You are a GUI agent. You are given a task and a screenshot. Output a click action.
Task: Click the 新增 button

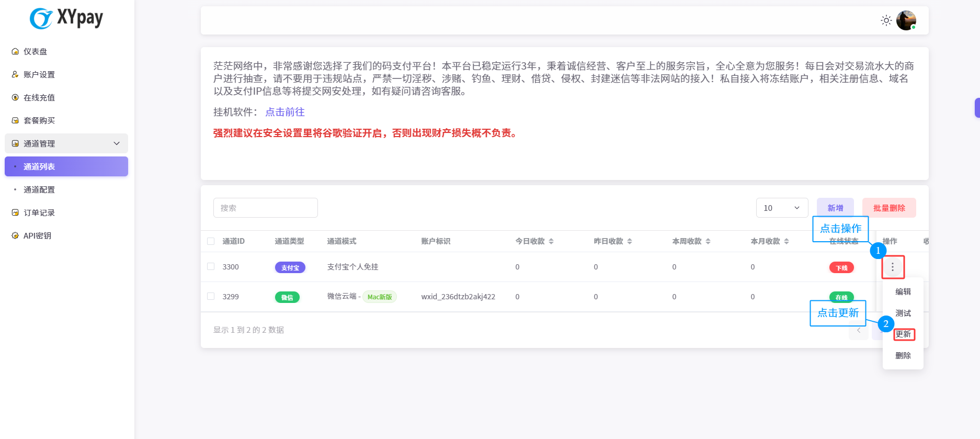[x=835, y=208]
